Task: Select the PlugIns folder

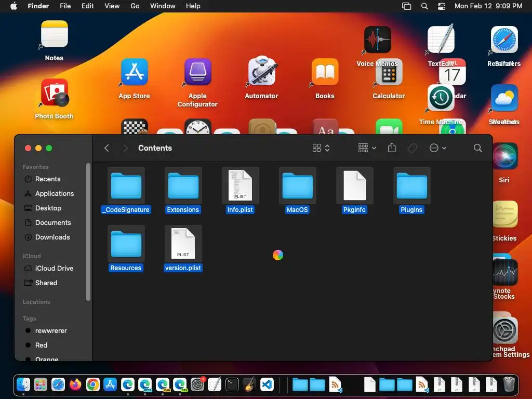Action: tap(411, 191)
